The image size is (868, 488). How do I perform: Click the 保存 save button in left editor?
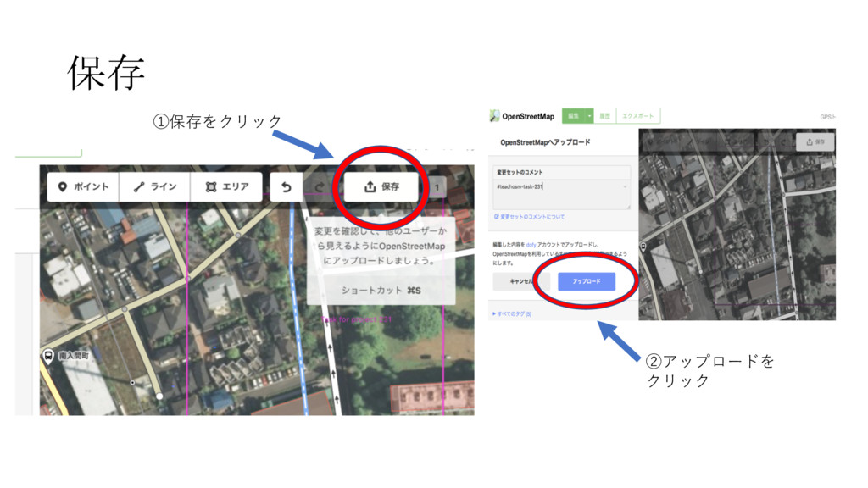click(381, 187)
